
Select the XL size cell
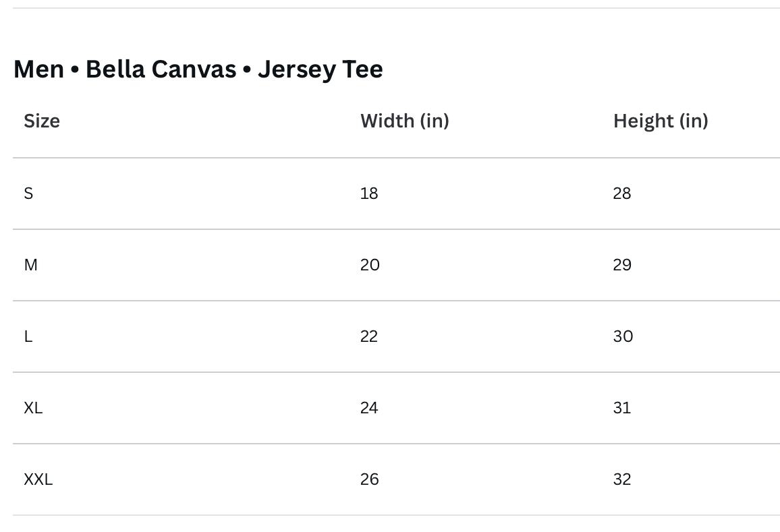coord(33,408)
